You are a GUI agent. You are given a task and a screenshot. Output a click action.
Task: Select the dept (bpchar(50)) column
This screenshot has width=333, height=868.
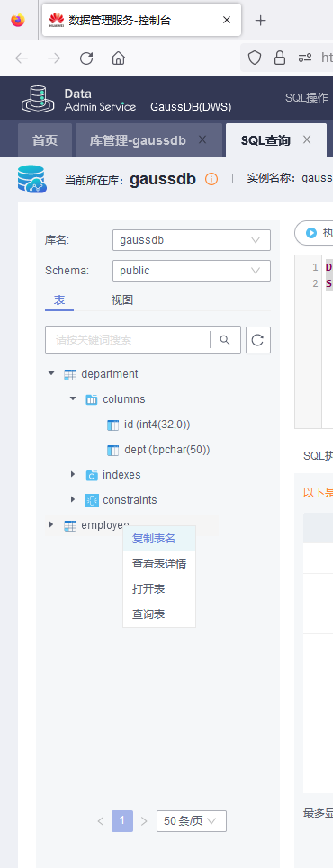167,450
